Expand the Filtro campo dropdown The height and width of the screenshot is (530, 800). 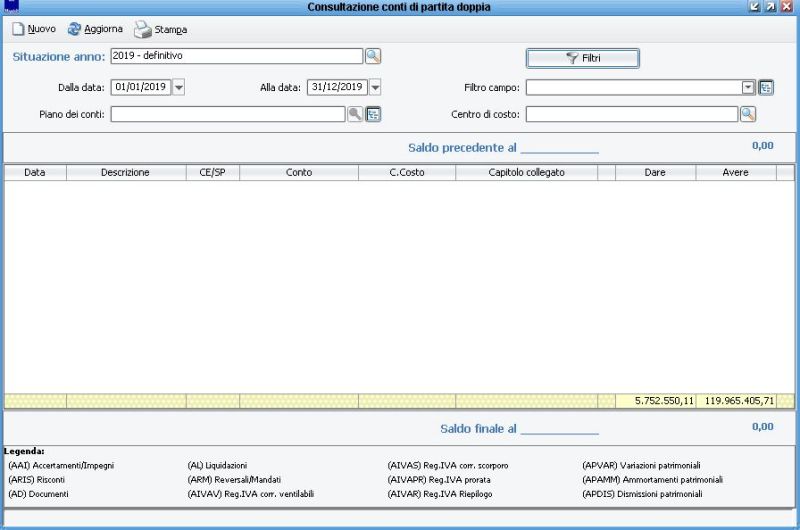coord(748,87)
